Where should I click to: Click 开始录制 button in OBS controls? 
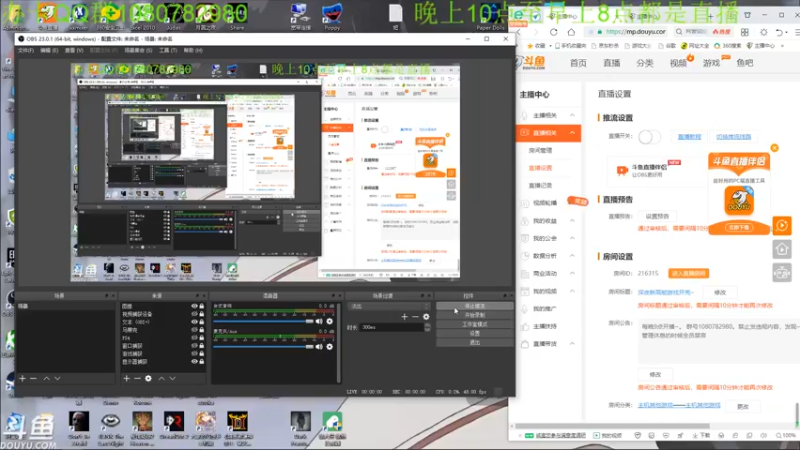pos(474,315)
